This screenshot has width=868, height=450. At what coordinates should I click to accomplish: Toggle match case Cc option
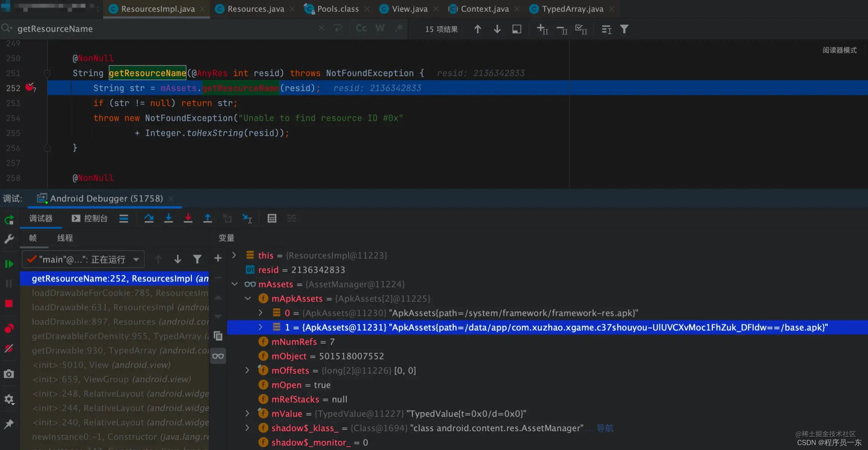361,28
